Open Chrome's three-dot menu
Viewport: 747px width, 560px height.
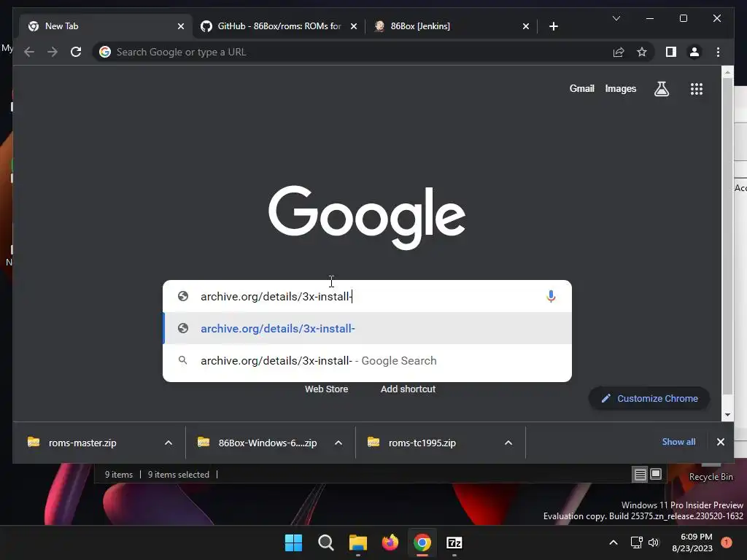click(718, 52)
